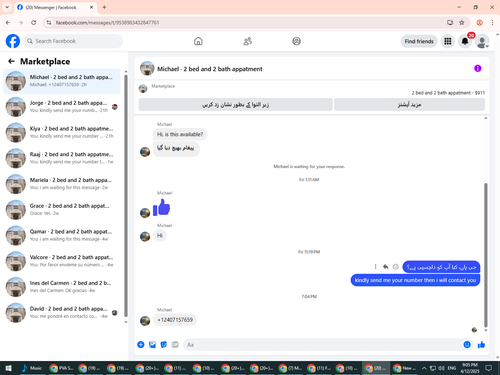Screen dimensions: 500x375
Task: React with emoji to the Urdu message
Action: [396, 267]
